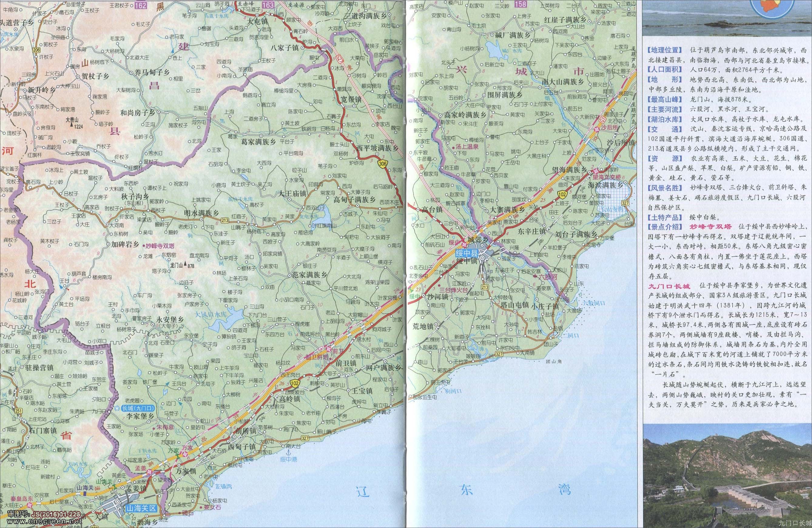Screen dimensions: 812x528
Task: Click the 长城(九门口) Great Wall icon
Action: click(x=117, y=408)
